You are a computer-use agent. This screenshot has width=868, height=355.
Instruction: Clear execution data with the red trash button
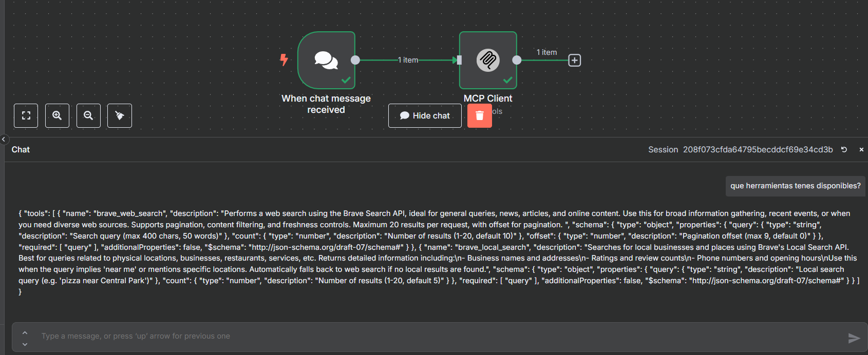(480, 115)
